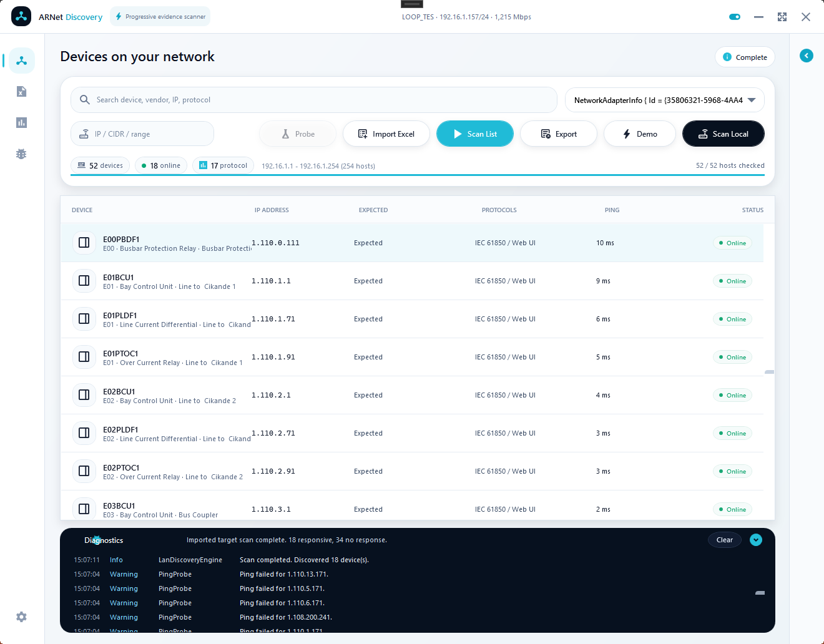Click the search magnifier icon
The height and width of the screenshot is (644, 824).
point(85,100)
